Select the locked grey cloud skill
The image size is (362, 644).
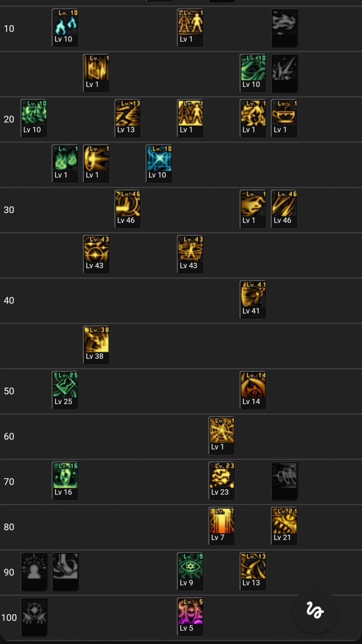tap(284, 28)
